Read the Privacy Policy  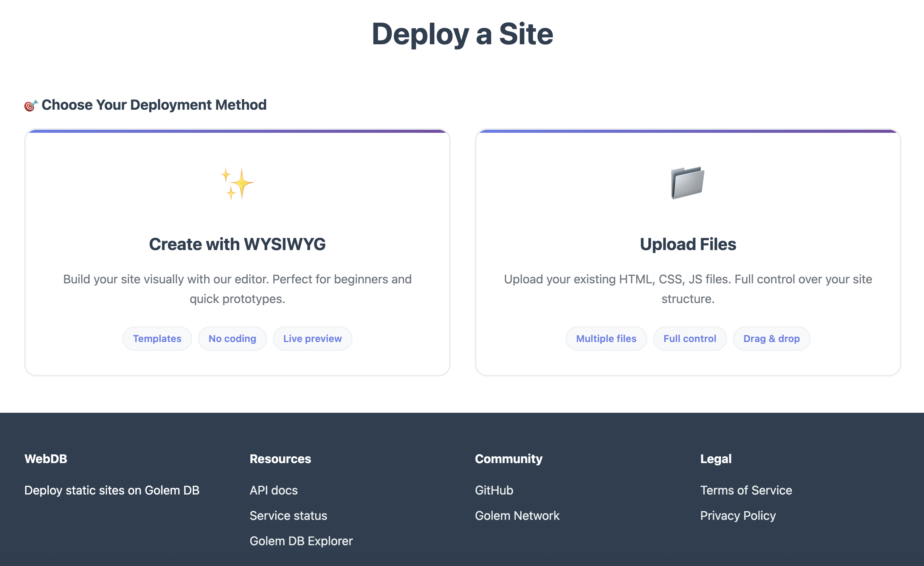point(738,516)
